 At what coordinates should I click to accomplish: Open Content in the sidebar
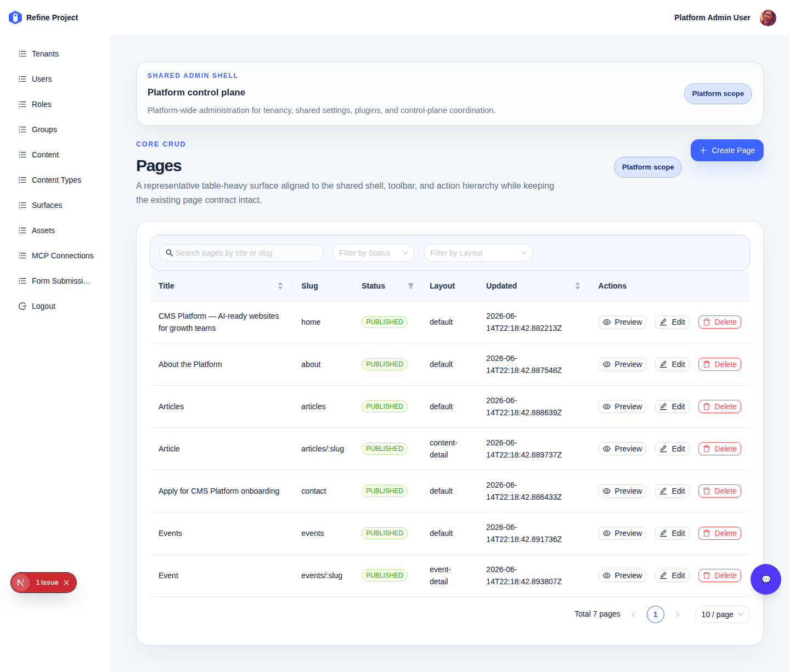click(x=55, y=155)
